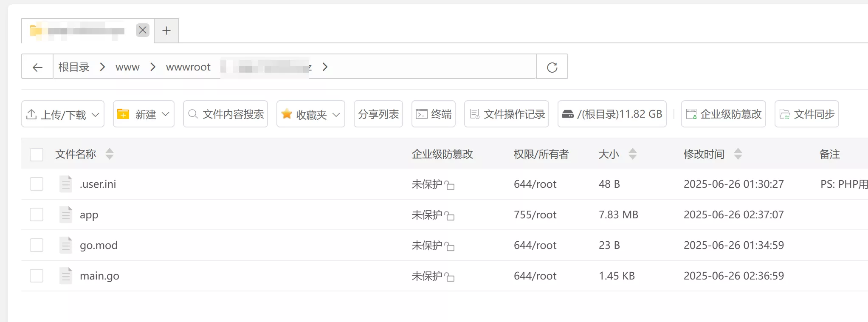
Task: Open a new tab with plus button
Action: 166,31
